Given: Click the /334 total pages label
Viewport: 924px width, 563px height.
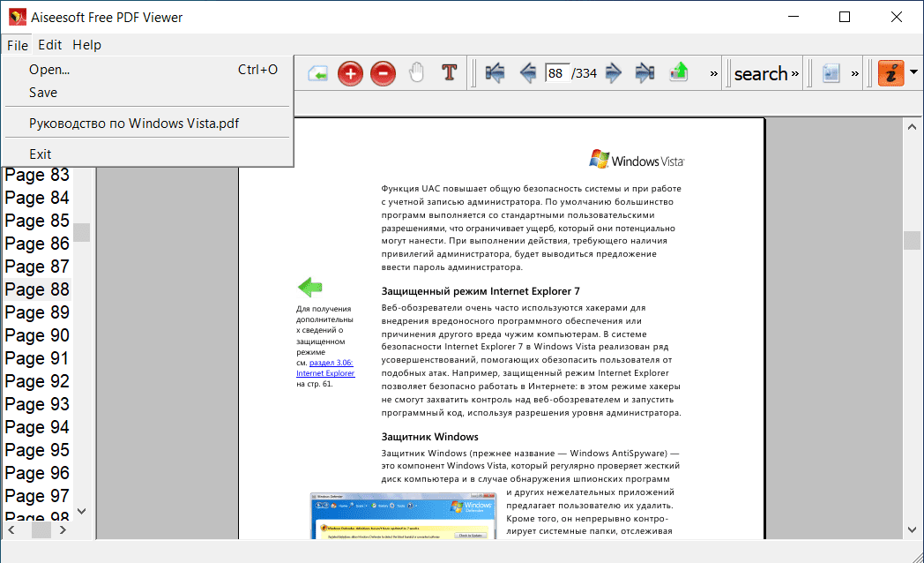Looking at the screenshot, I should [x=584, y=73].
